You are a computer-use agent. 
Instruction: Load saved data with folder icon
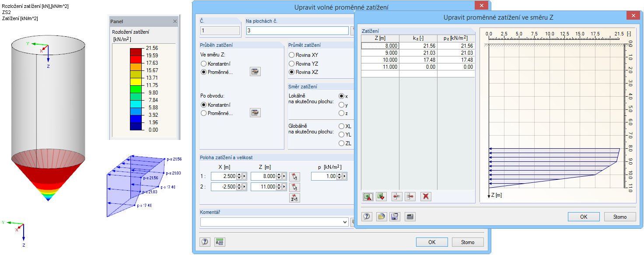pos(381,217)
